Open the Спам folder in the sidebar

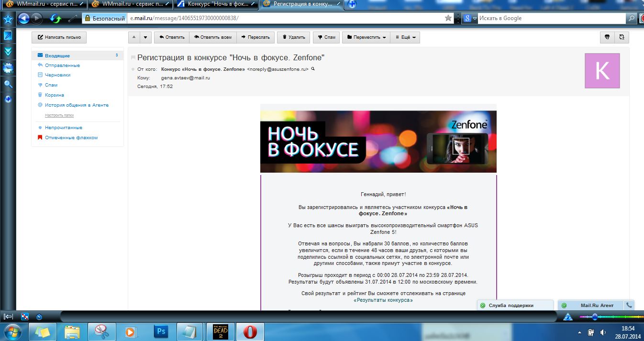[x=51, y=85]
